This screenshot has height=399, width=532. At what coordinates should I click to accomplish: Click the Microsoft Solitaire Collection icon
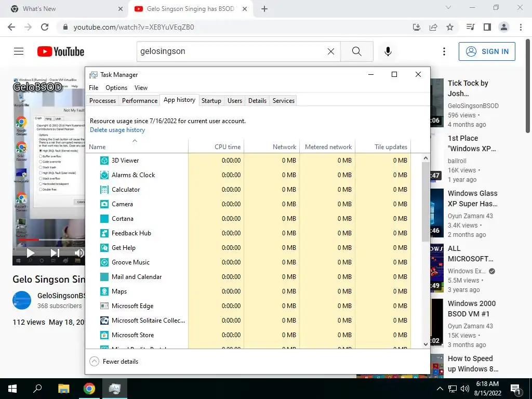click(104, 321)
